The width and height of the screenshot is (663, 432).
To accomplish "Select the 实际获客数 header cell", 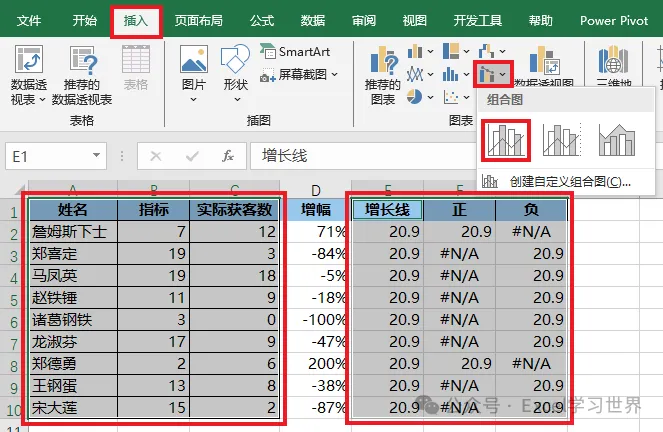I will click(x=234, y=210).
